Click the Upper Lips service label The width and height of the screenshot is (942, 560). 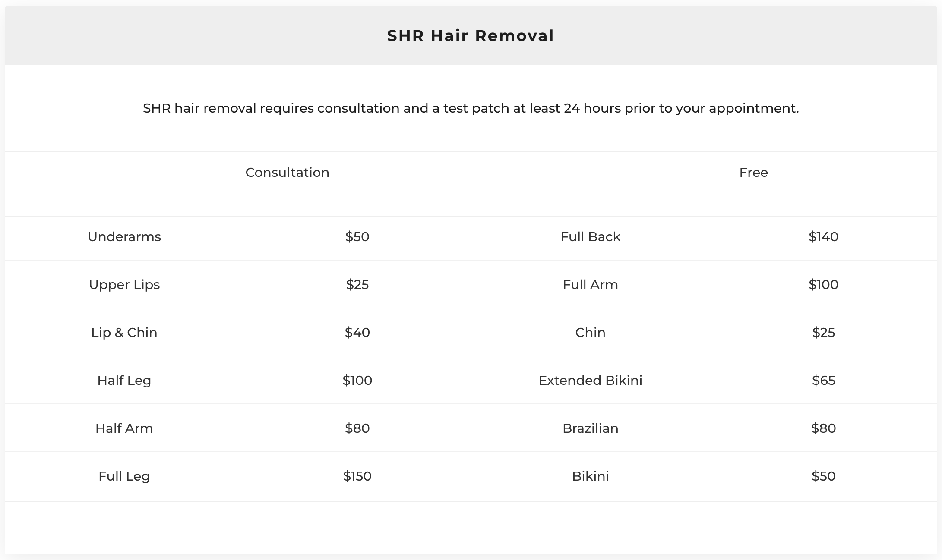[124, 285]
